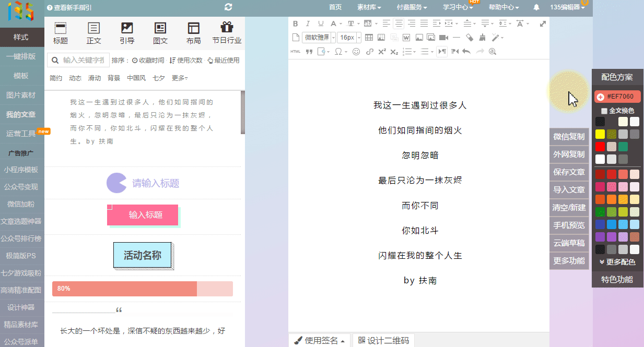
Task: Type in the keyword search field
Action: coord(84,60)
